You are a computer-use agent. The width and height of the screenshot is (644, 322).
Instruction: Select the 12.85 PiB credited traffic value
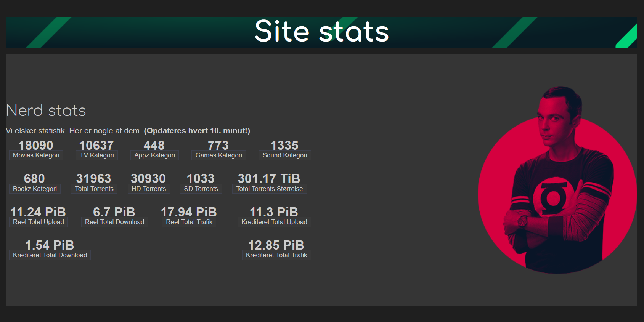276,245
